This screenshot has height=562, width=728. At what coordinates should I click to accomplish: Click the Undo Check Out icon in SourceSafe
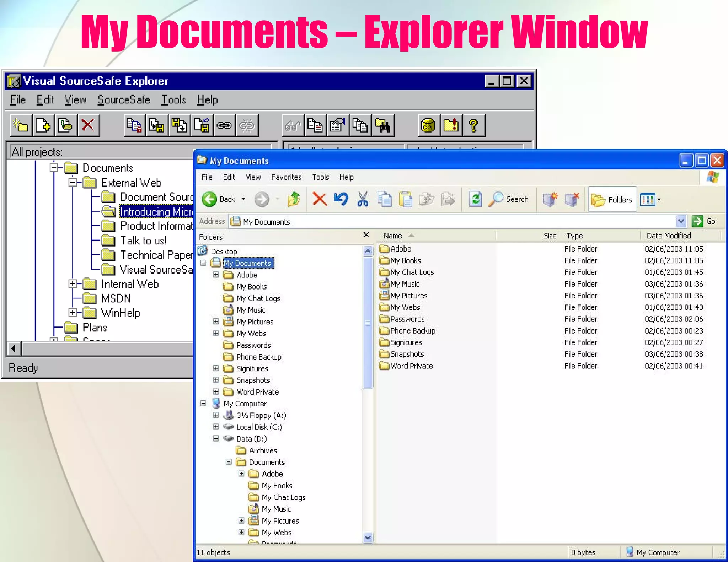coord(202,125)
